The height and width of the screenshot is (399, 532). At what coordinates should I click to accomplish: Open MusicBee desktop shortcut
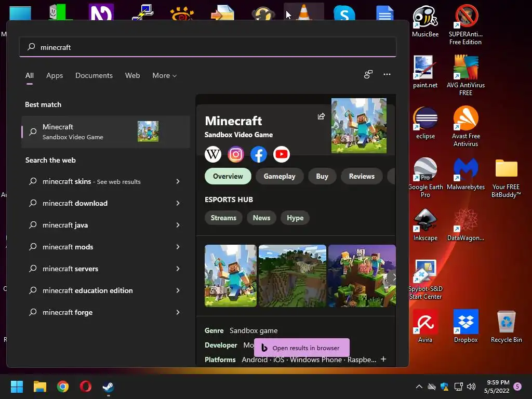click(425, 21)
